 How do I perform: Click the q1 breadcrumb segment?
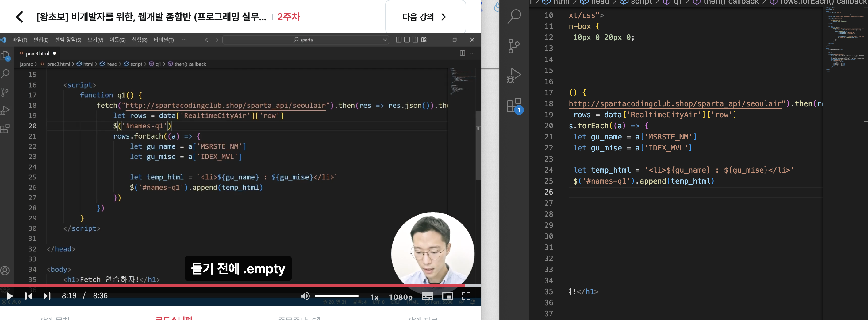click(158, 64)
